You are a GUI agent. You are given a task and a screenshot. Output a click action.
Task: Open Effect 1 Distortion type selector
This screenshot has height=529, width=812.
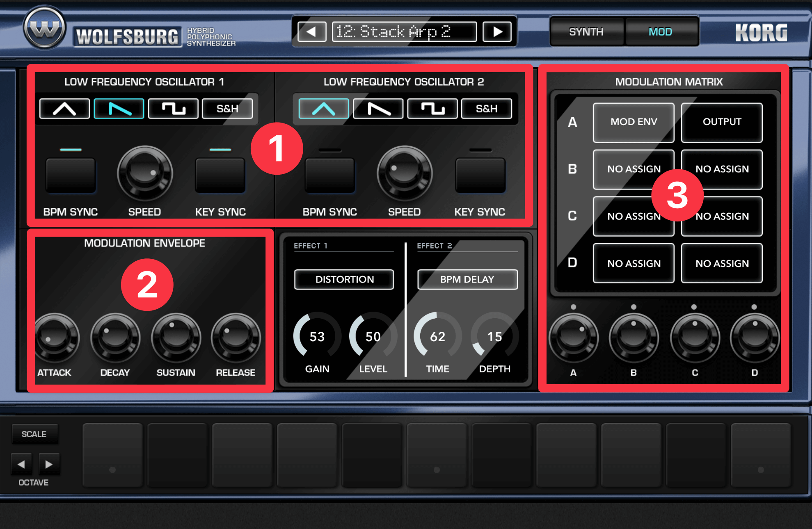click(x=344, y=279)
